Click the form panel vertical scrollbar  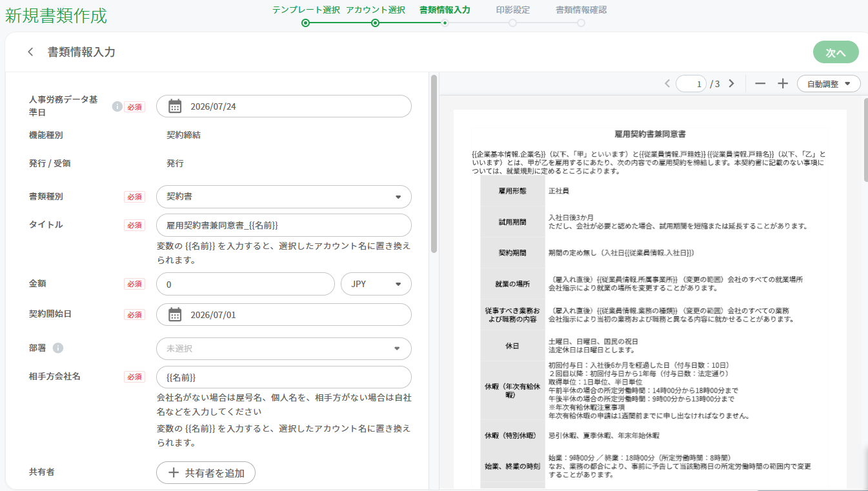point(434,164)
